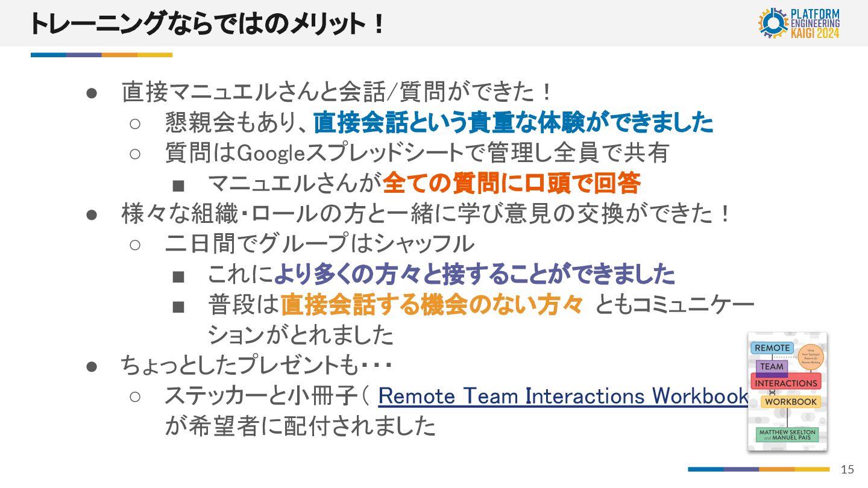Viewport: 868px width, 488px height.
Task: Click the slide number 15
Action: (848, 469)
